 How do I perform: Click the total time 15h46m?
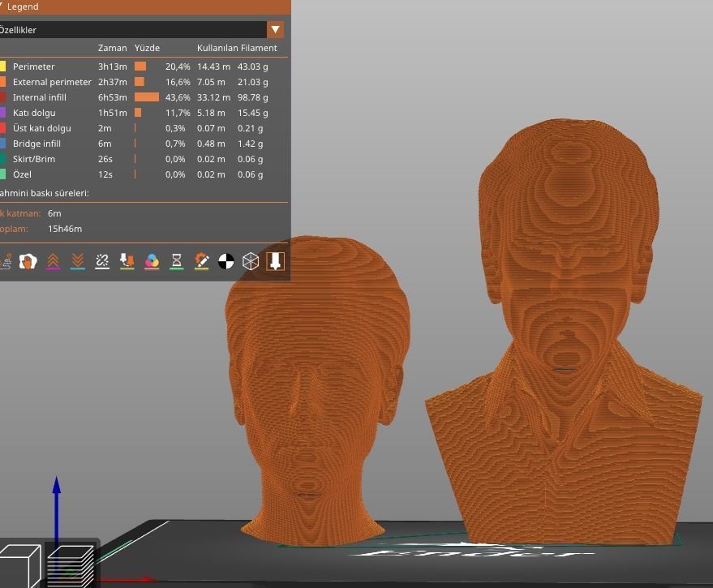click(x=65, y=229)
